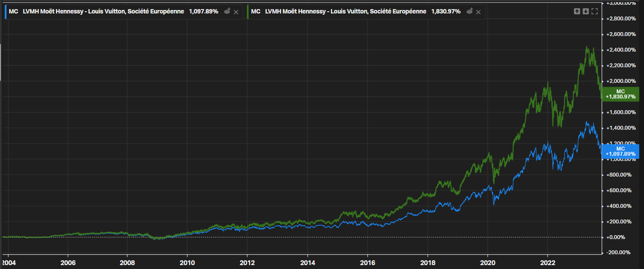Click the green MC legend ticker label
This screenshot has width=644, height=269.
[256, 12]
